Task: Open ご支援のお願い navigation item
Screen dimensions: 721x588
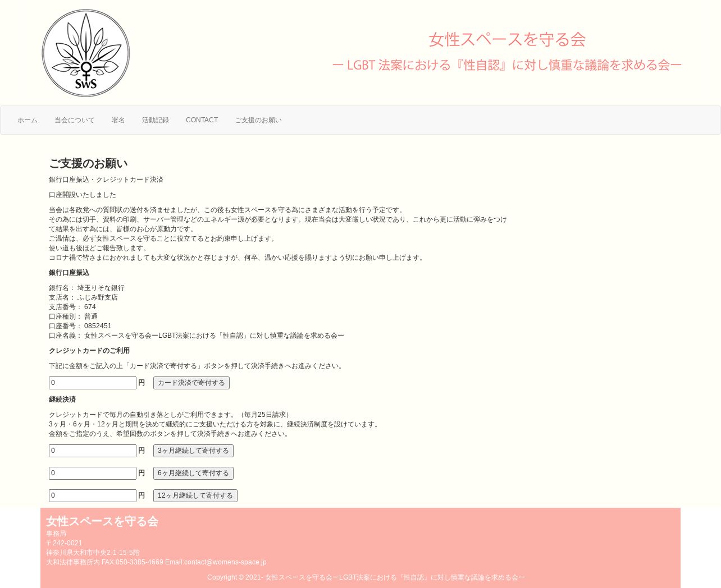Action: click(x=258, y=120)
